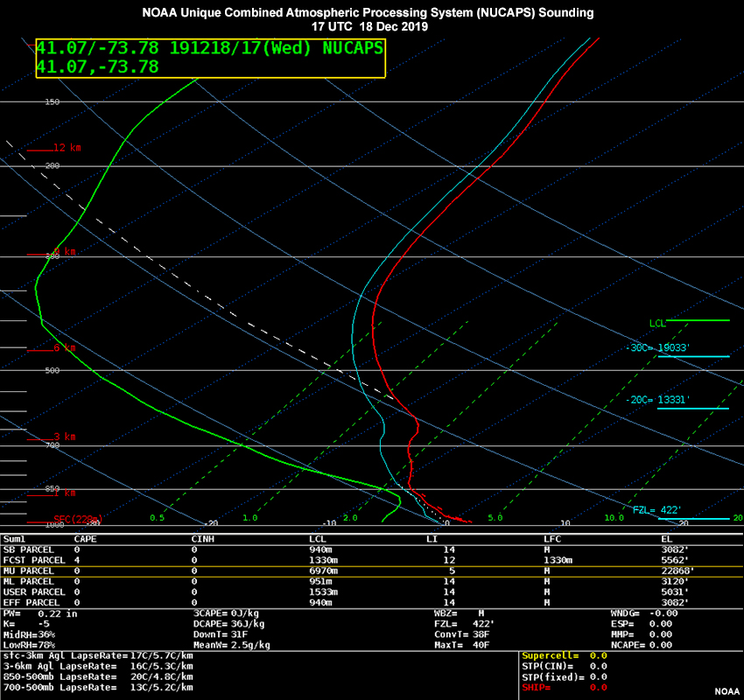This screenshot has height=700, width=744.
Task: Click the SFC(228m) surface label
Action: (78, 519)
